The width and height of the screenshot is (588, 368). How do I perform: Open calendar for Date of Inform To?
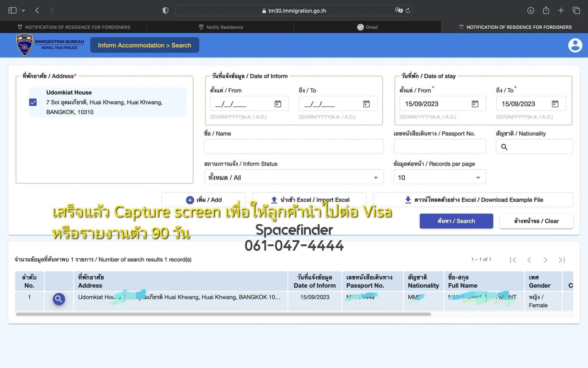[366, 104]
